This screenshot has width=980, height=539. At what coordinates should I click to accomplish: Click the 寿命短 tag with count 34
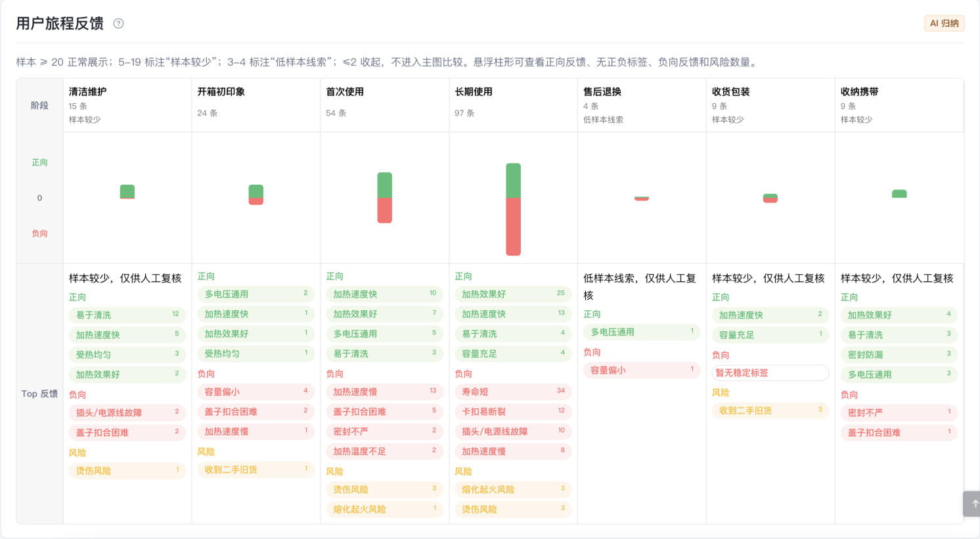(514, 391)
